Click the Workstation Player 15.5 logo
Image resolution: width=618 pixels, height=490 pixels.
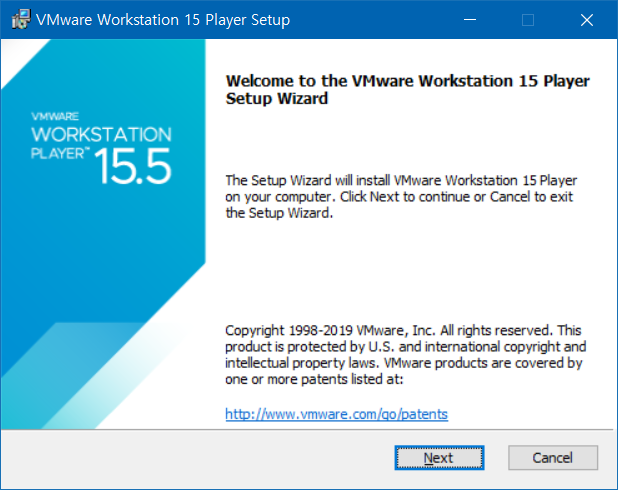[101, 148]
